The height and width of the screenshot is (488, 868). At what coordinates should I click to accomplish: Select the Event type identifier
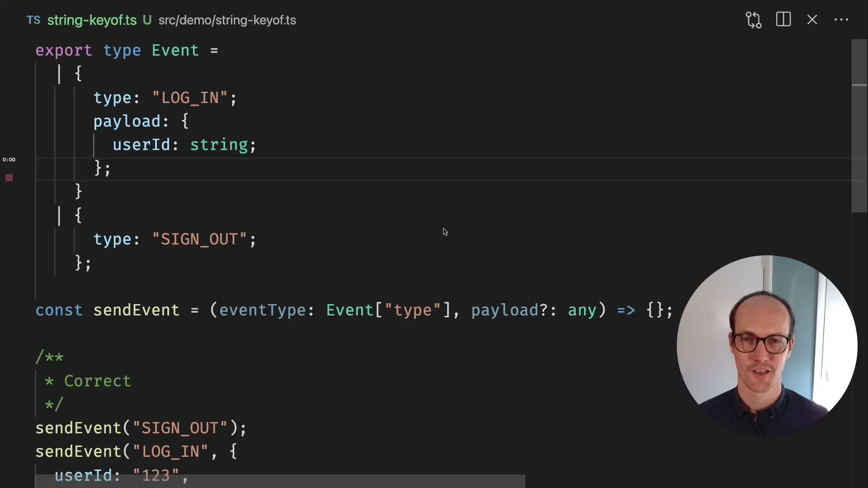(x=175, y=50)
